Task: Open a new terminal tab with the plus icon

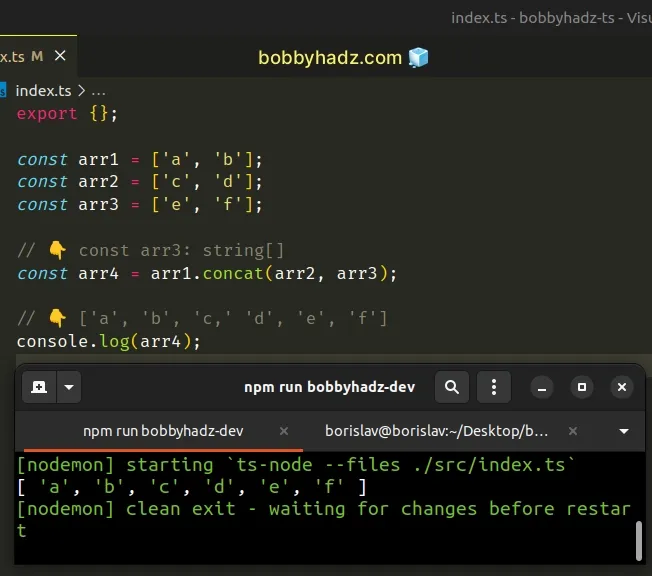Action: coord(39,387)
